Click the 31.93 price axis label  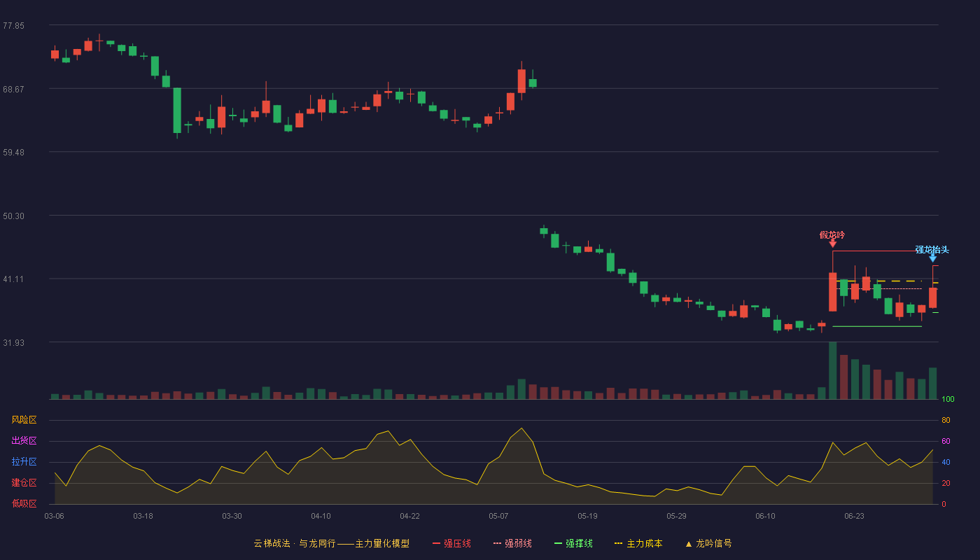13,343
